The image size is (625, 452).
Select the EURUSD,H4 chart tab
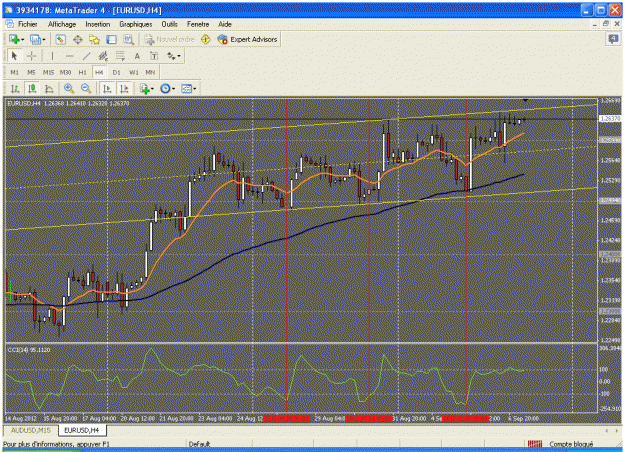82,430
